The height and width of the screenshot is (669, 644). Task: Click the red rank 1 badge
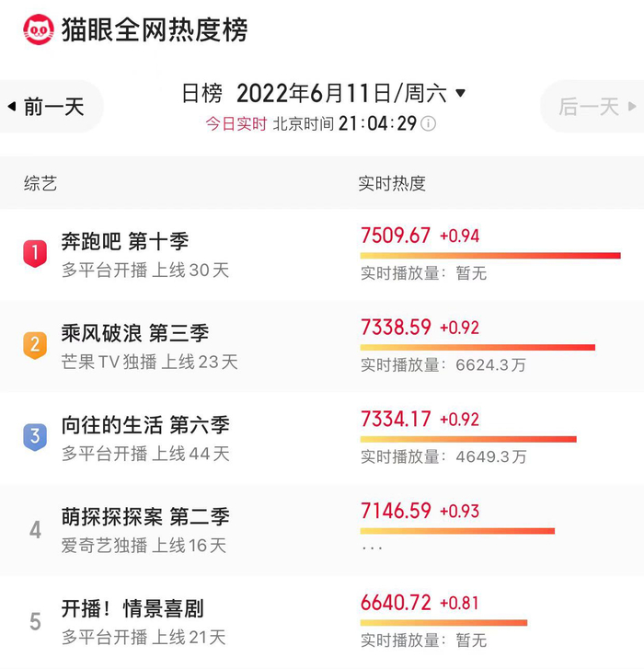pos(35,252)
